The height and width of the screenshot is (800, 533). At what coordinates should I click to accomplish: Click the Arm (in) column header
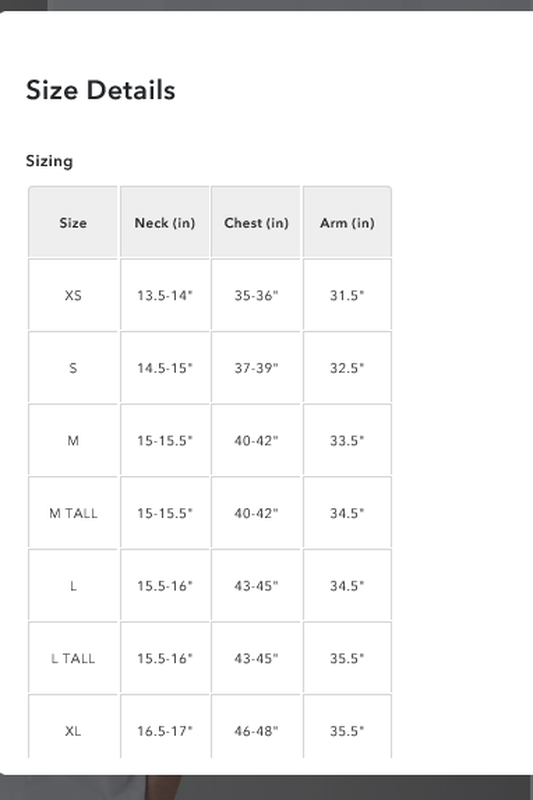pyautogui.click(x=347, y=222)
